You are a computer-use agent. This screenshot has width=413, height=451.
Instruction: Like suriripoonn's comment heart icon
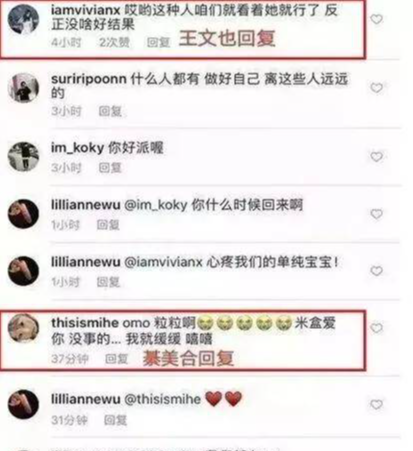pos(377,88)
